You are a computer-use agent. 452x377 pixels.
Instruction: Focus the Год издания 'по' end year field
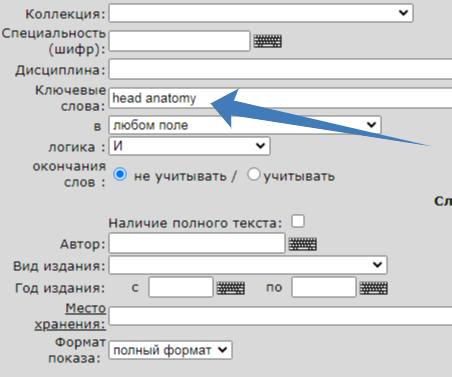324,287
